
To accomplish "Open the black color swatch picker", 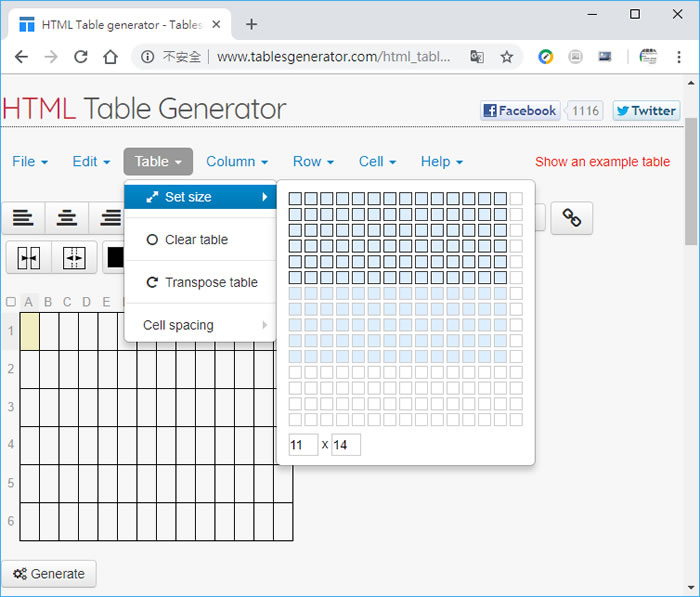I will pos(116,257).
